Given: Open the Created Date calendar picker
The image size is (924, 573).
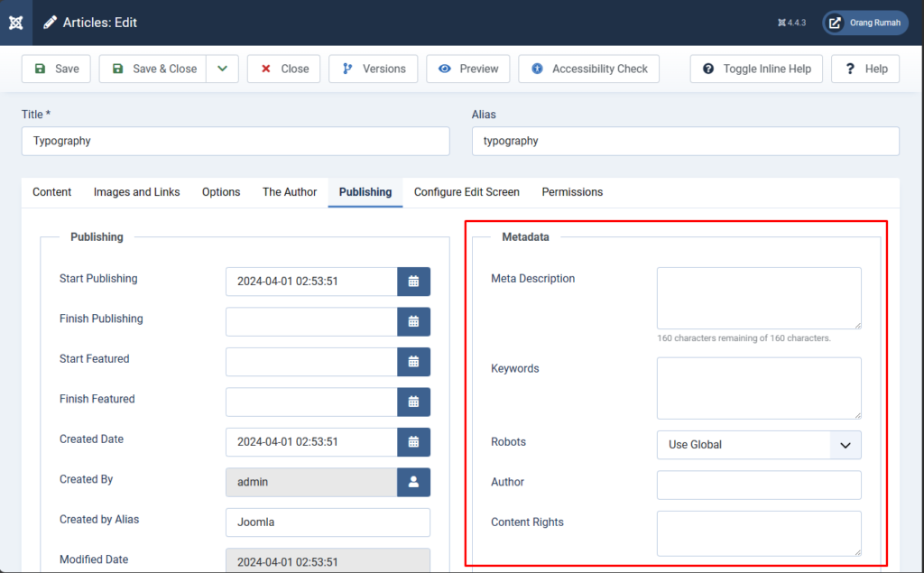Looking at the screenshot, I should (x=414, y=442).
